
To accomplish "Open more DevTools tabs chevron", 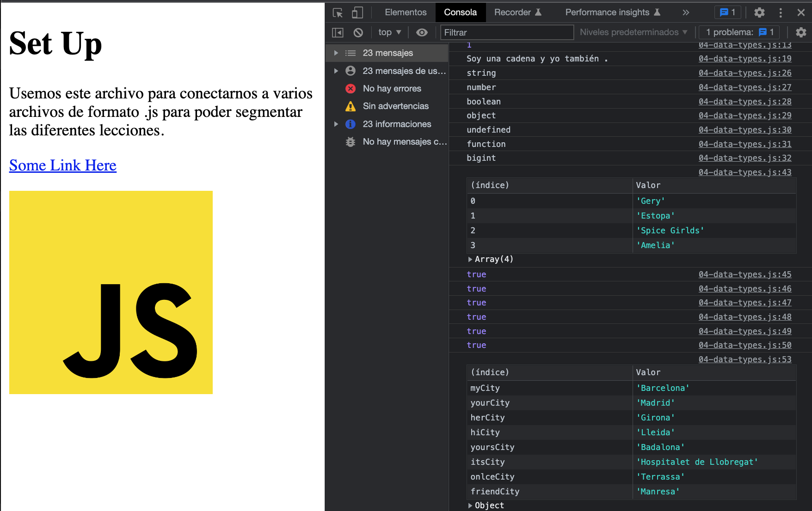I will point(686,12).
